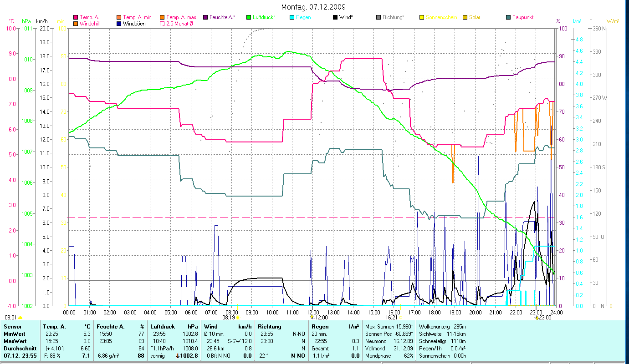629x364 pixels.
Task: Click the current temperature value 7.1
Action: tap(86, 356)
